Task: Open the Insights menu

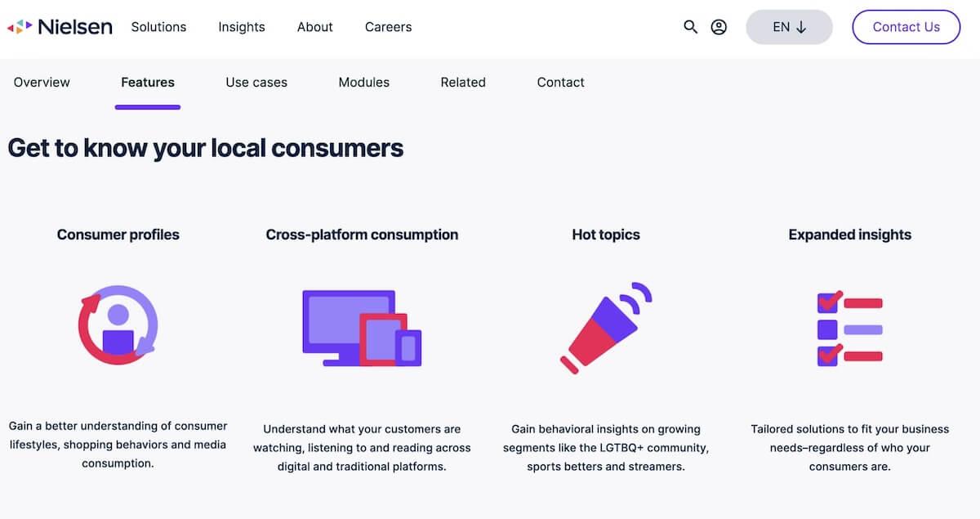Action: (x=242, y=27)
